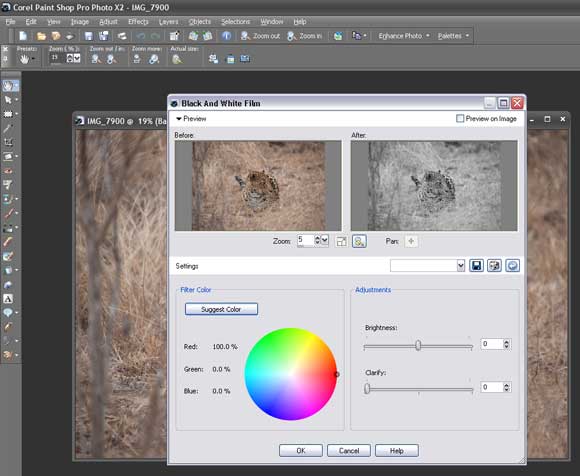Click the Actual size icon in options bar
The image size is (580, 476).
(177, 59)
